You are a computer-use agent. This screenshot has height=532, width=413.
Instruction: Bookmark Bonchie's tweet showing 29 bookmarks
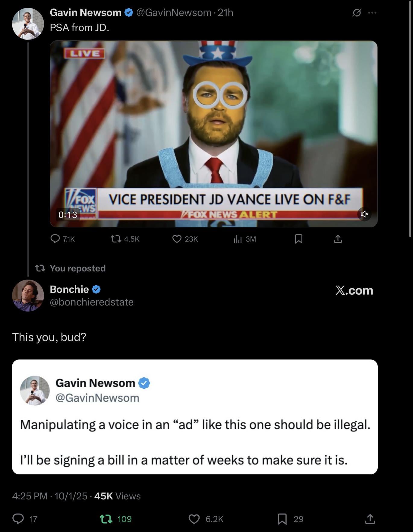[282, 519]
